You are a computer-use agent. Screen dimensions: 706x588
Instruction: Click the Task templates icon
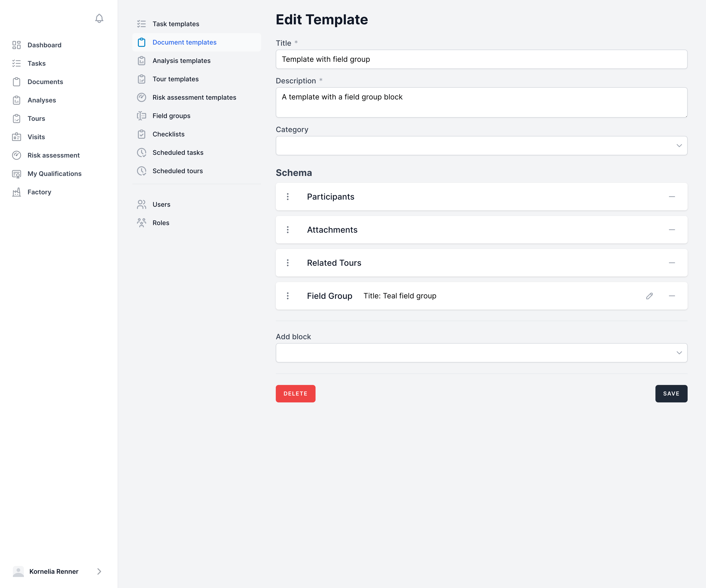click(x=142, y=24)
